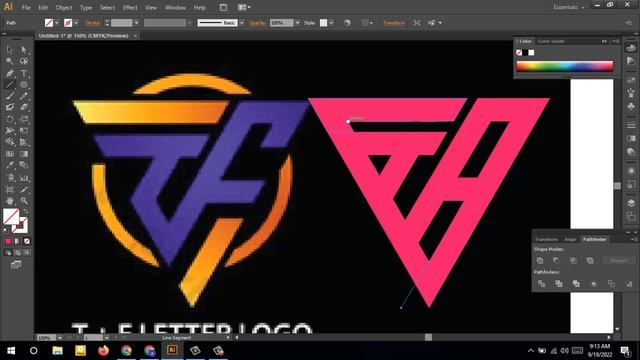The image size is (640, 360).
Task: Select the Gradient tool
Action: [24, 154]
